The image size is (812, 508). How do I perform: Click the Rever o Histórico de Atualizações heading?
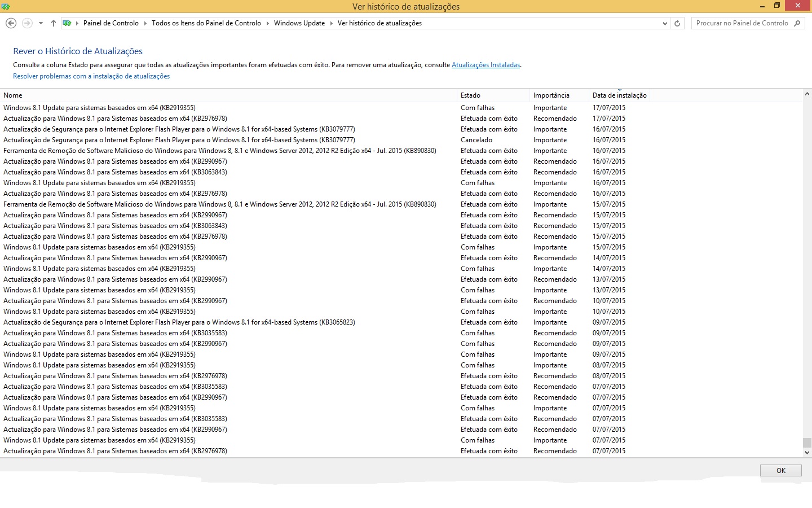(x=78, y=51)
